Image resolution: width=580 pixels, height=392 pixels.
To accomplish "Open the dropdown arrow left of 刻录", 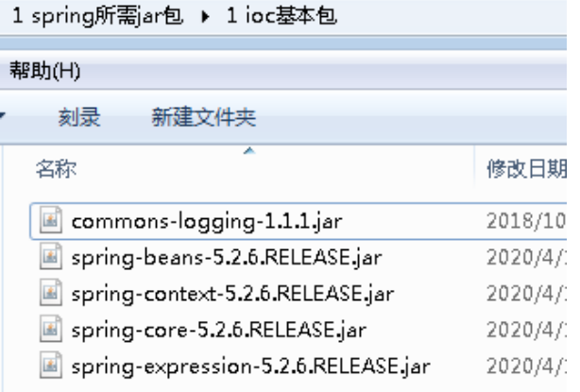I will click(x=2, y=116).
